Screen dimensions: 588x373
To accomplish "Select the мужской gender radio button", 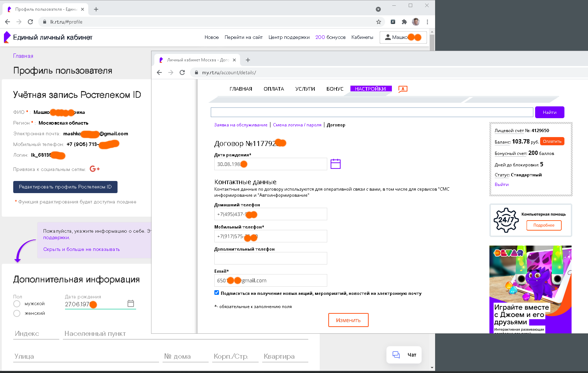I will pos(17,304).
